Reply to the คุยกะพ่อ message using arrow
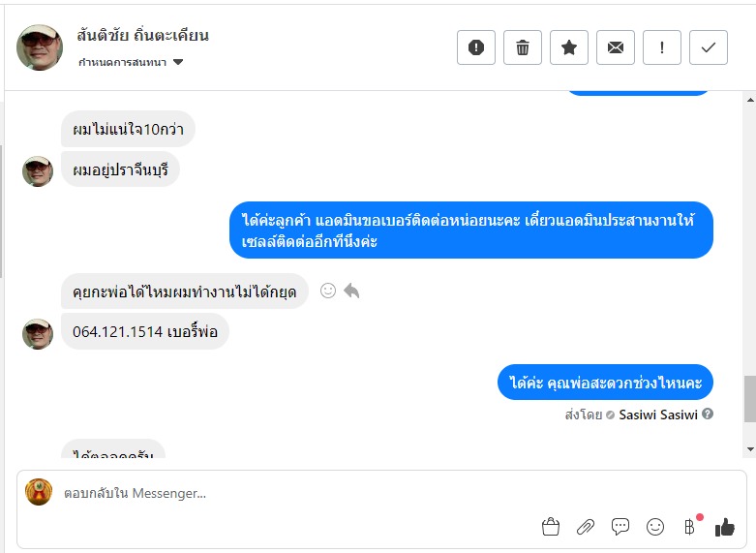The height and width of the screenshot is (553, 756). coord(351,291)
